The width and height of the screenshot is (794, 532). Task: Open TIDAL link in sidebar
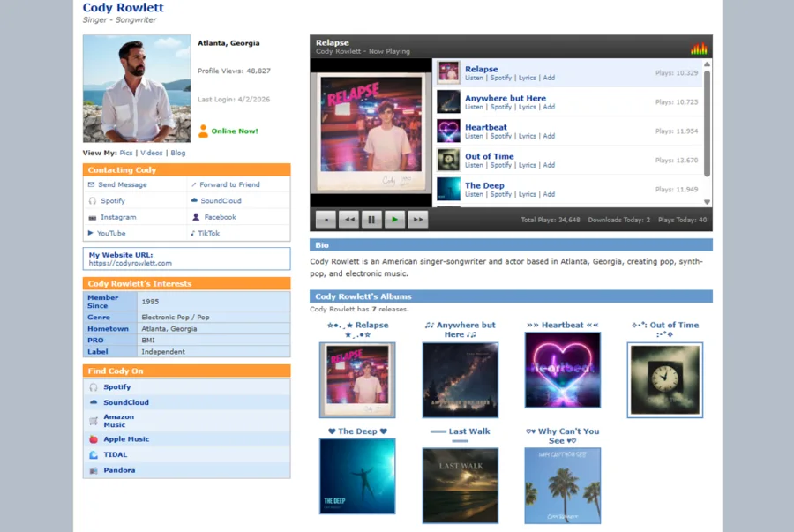(x=115, y=454)
